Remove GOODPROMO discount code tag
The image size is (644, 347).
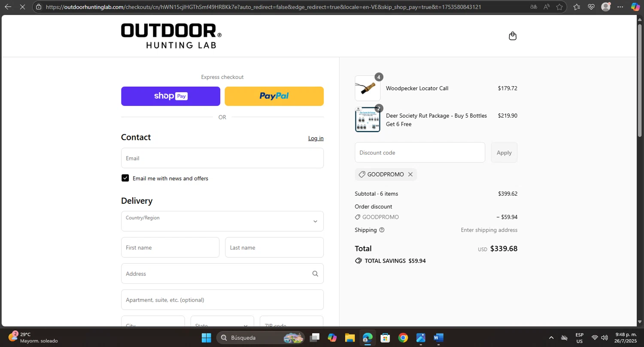[x=410, y=175]
